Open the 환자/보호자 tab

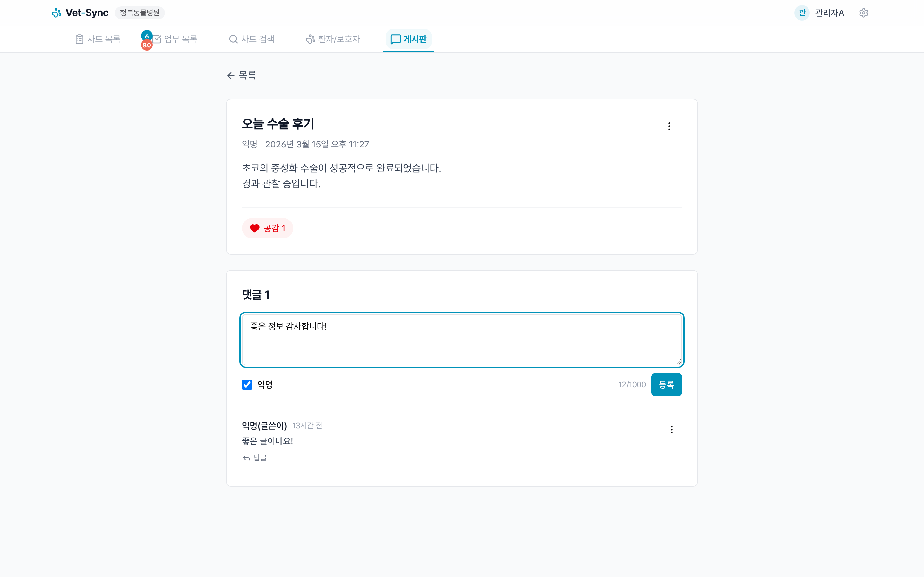[x=333, y=39]
